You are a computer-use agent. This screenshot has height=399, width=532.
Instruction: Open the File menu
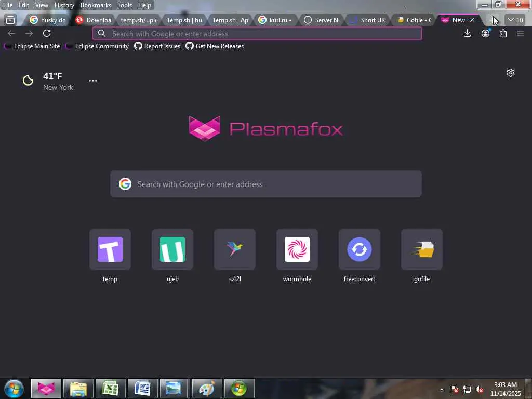[x=7, y=5]
